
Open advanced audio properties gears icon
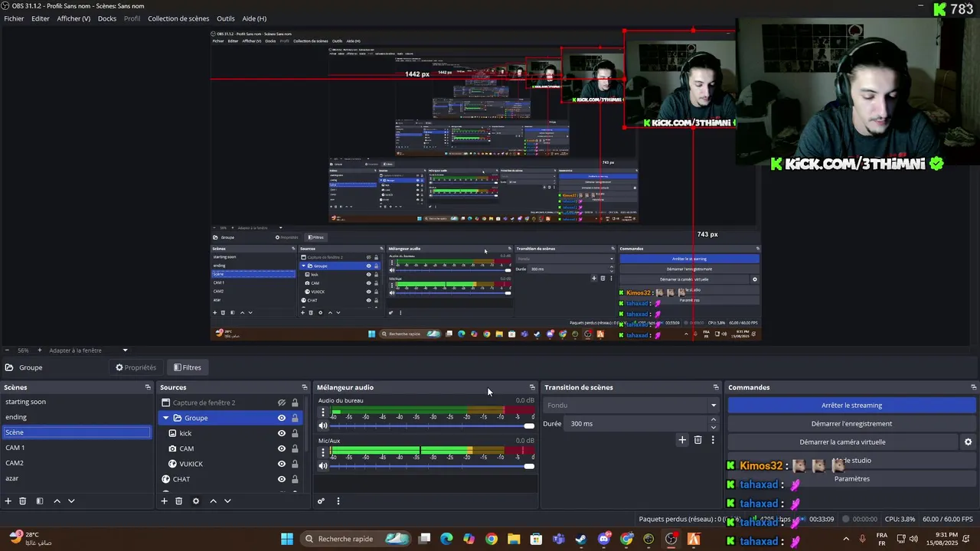click(x=321, y=501)
